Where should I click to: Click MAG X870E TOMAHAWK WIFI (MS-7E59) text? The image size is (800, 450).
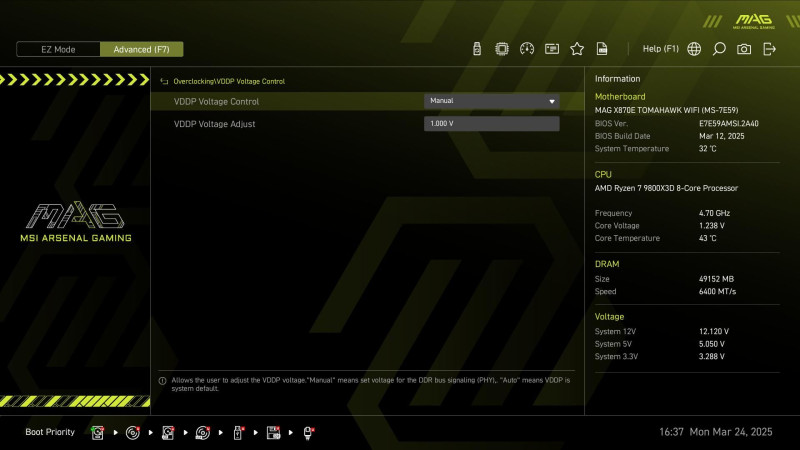click(666, 110)
